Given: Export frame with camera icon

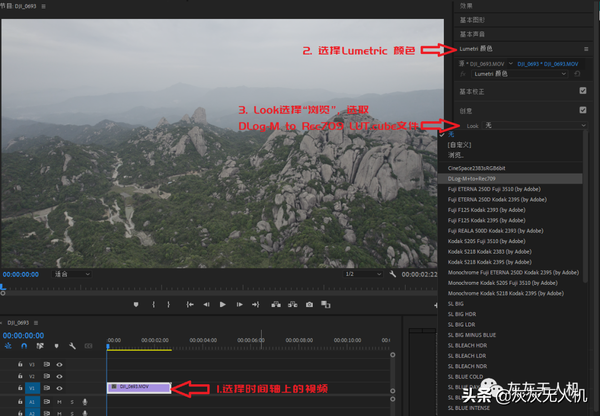Looking at the screenshot, I should (x=309, y=304).
